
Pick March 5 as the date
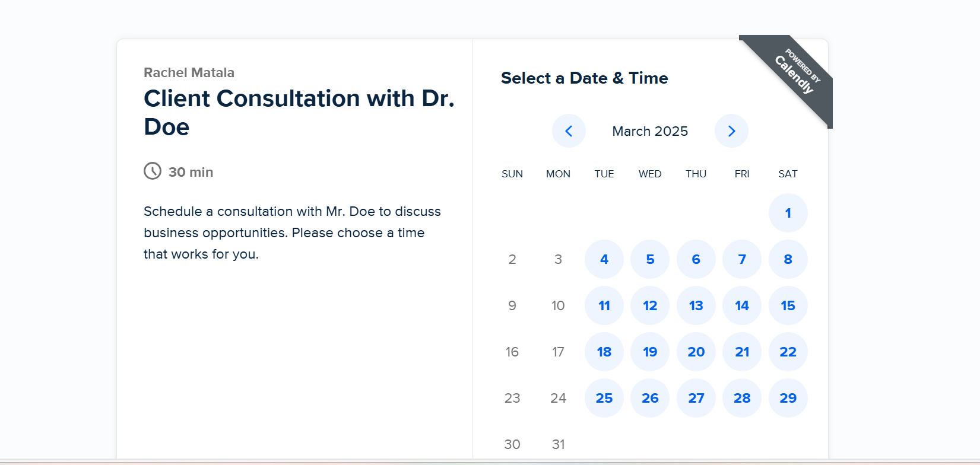coord(650,259)
